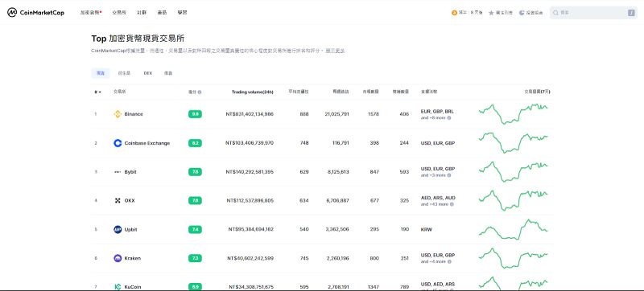Click the score column info icon
Viewport: 644px width, 291px height.
(x=200, y=92)
